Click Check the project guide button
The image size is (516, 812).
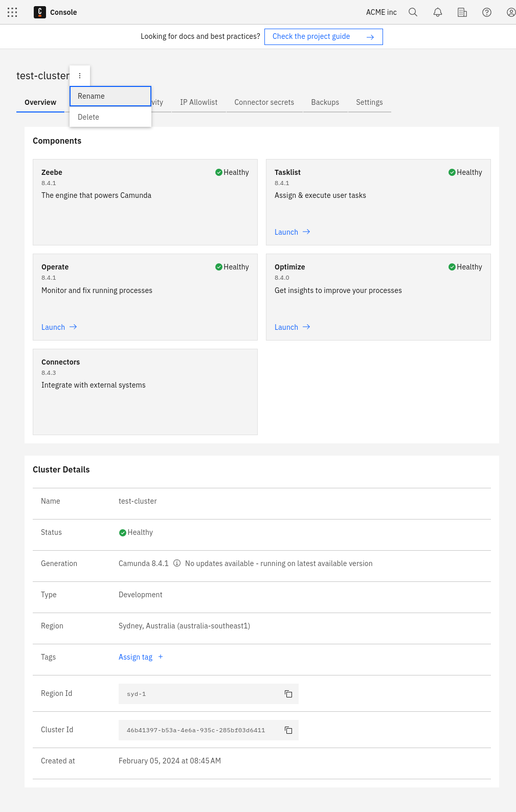click(323, 37)
